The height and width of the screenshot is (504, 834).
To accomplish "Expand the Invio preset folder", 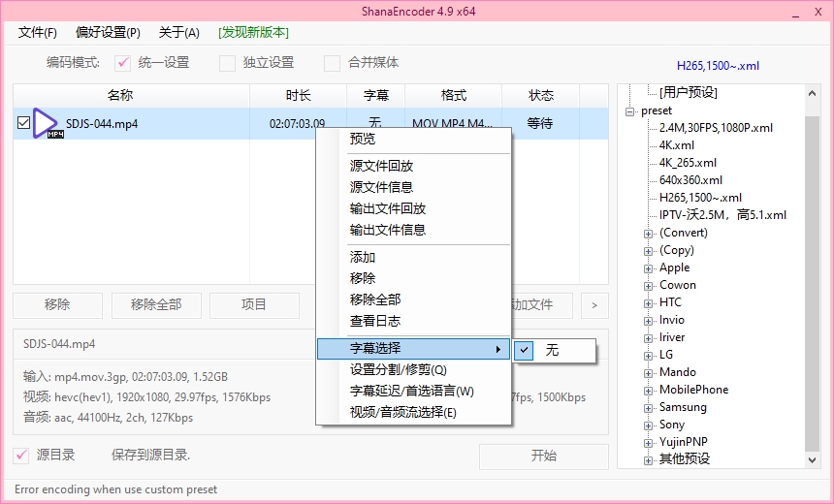I will coord(648,321).
